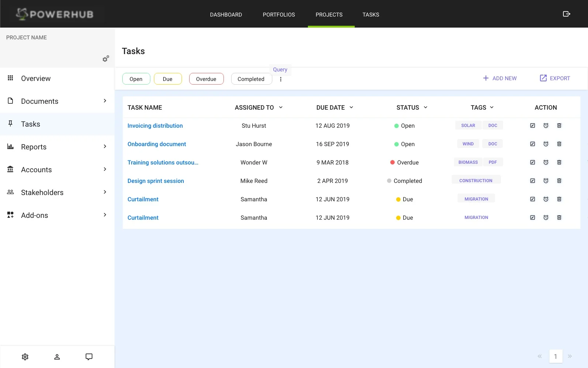Expand the Add-ons sidebar chevron
This screenshot has height=368, width=588.
(x=105, y=215)
